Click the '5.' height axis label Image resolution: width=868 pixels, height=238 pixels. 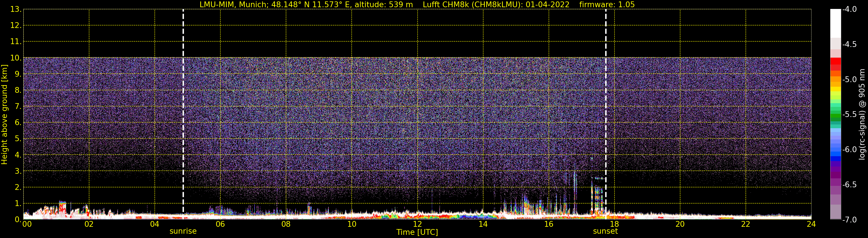click(x=18, y=139)
